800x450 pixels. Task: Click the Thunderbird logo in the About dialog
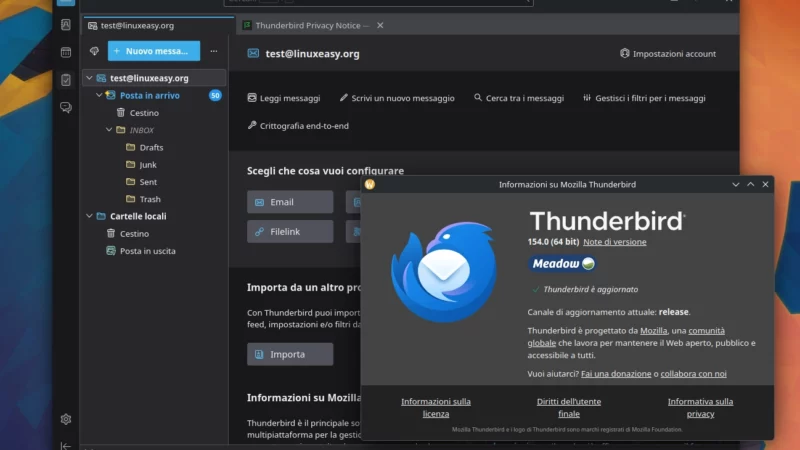pos(443,271)
